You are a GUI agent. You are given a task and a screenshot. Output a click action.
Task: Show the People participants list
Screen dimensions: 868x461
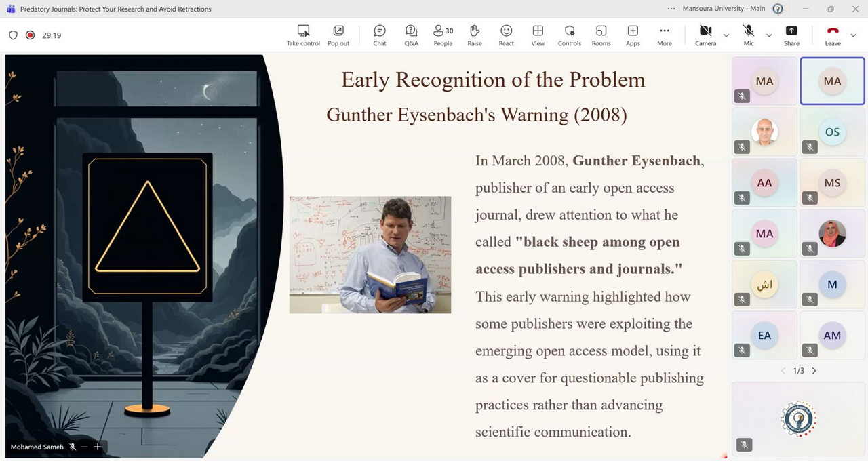point(443,35)
